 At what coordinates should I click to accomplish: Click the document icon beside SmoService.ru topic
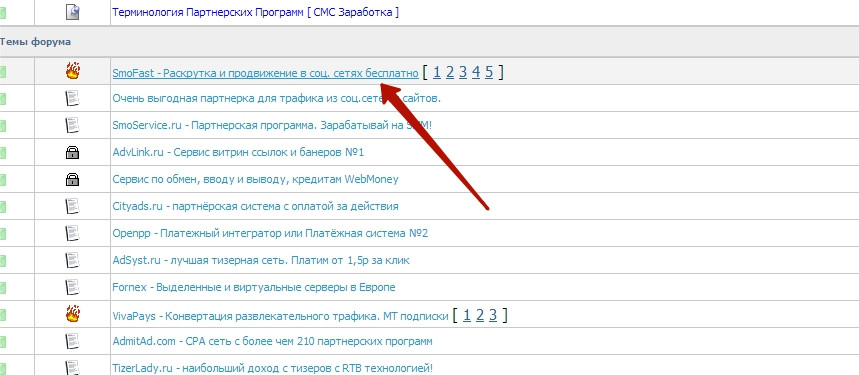[72, 125]
